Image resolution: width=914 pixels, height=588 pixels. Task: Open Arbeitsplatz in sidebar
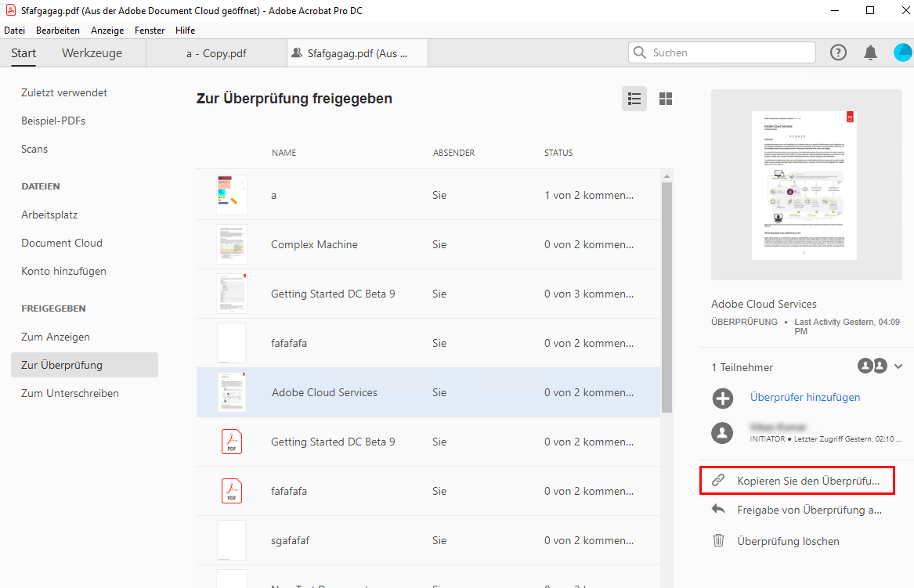[x=49, y=215]
